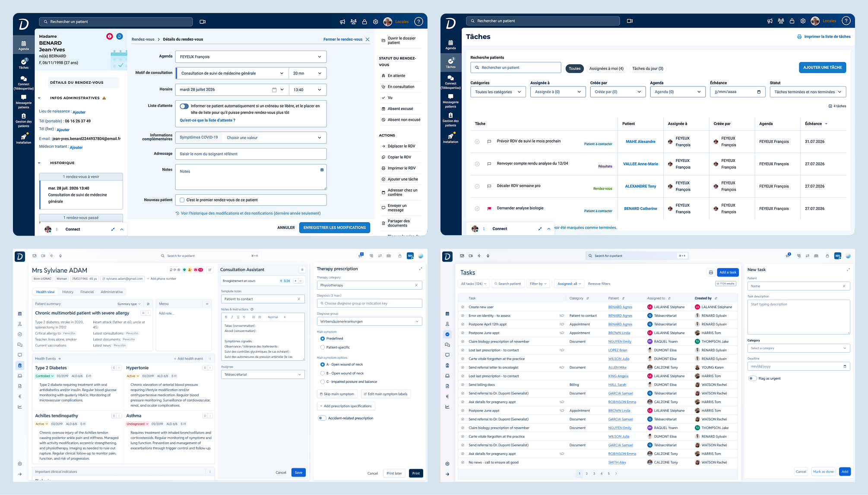Switch to the Assignées à moi (4) tab
Image resolution: width=868 pixels, height=495 pixels.
click(x=606, y=69)
